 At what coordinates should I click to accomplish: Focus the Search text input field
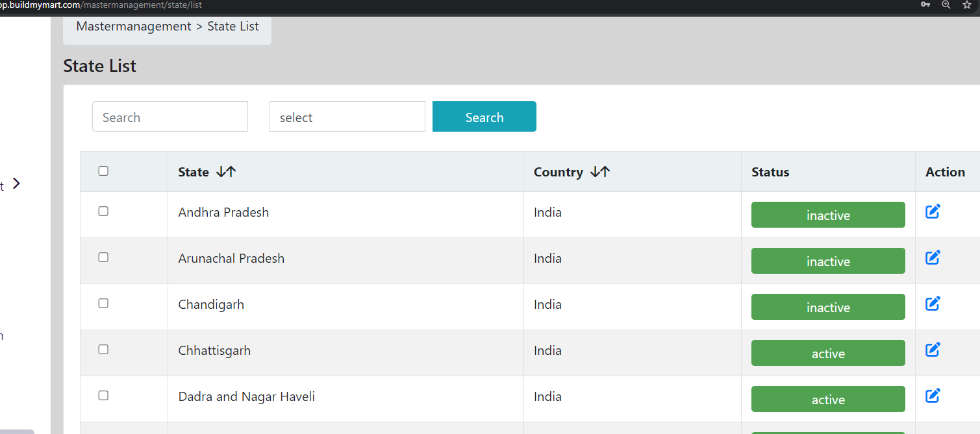click(170, 117)
